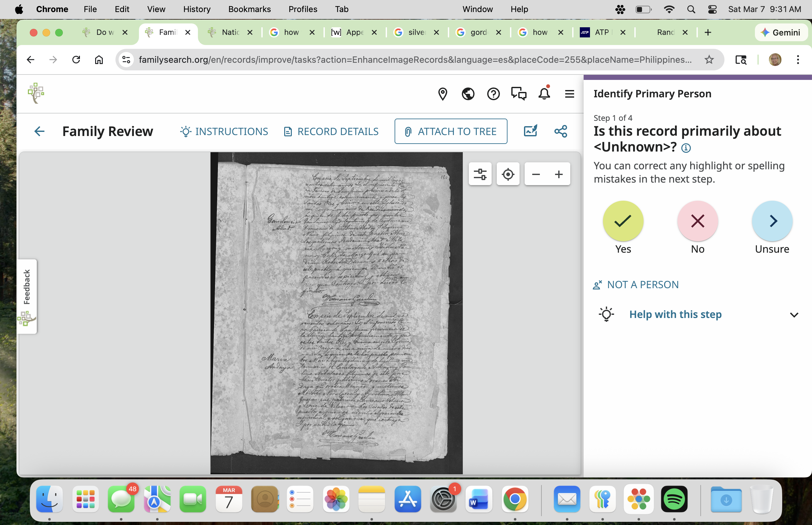Open the notifications bell
812x525 pixels.
tap(544, 94)
